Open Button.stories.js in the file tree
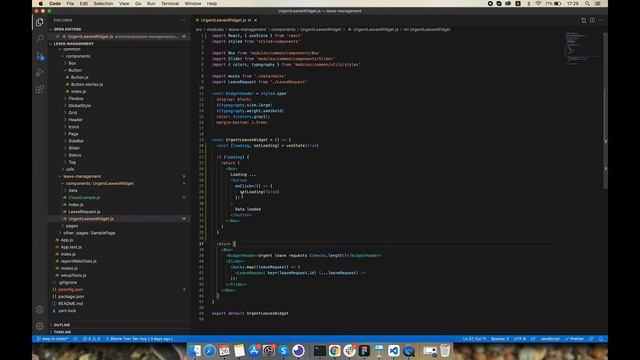This screenshot has width=640, height=360. (x=87, y=84)
